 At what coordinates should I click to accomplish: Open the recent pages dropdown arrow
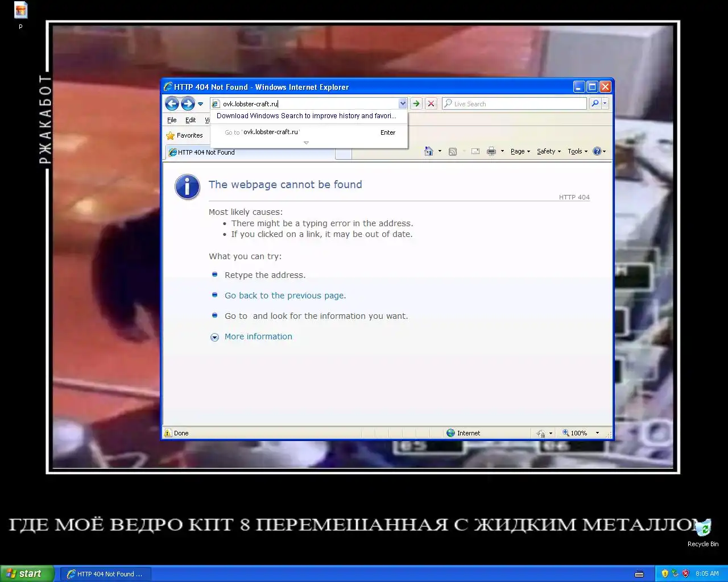point(200,104)
